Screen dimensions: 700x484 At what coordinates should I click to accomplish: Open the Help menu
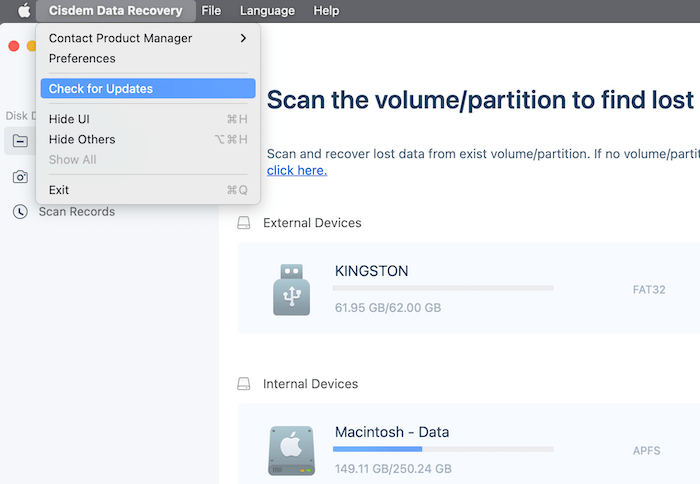326,10
